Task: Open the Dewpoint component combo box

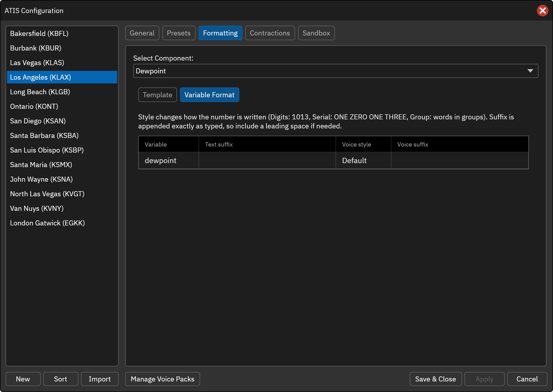Action: point(336,71)
